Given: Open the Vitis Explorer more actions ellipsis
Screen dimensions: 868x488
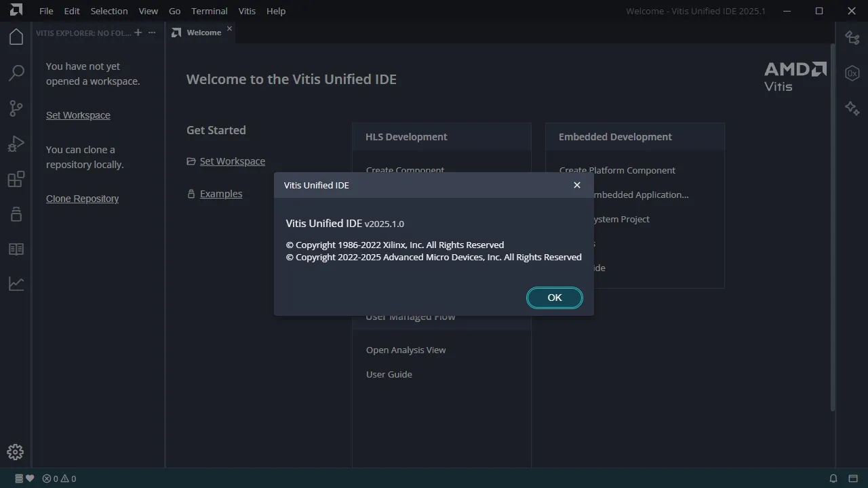Looking at the screenshot, I should [152, 33].
